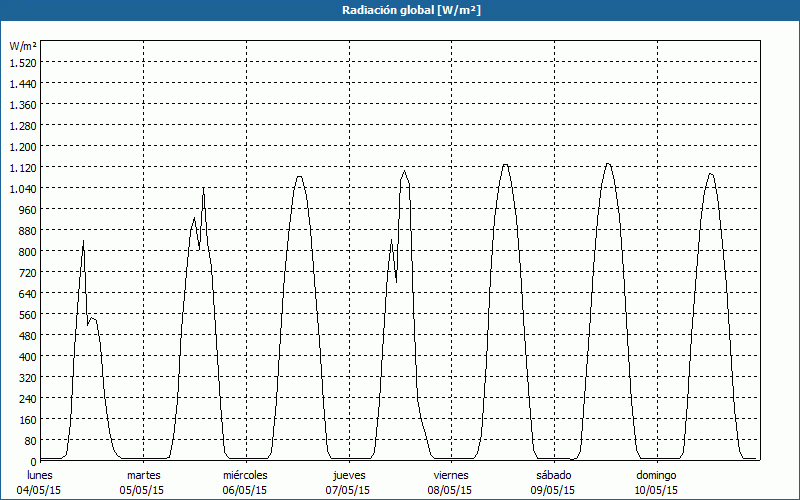Select the 08/05/15 date label

(x=451, y=490)
